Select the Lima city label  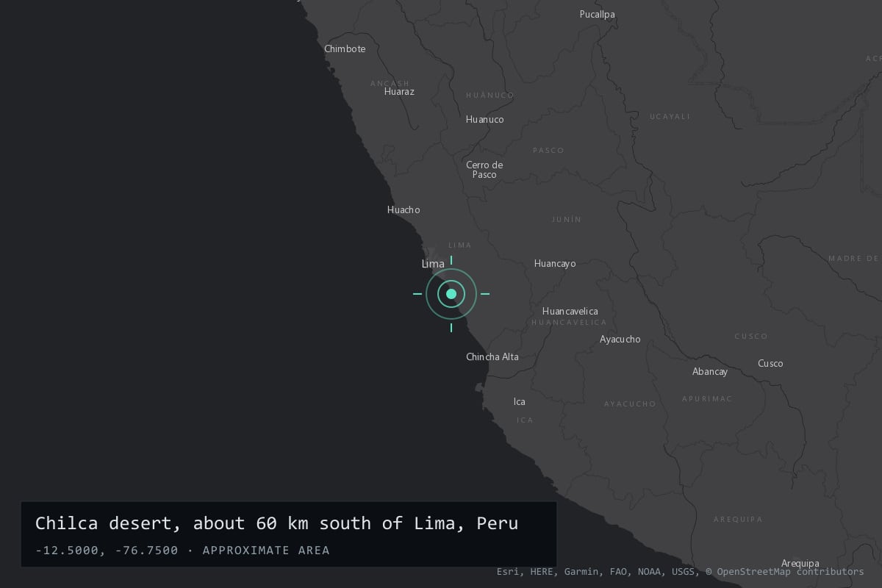[433, 264]
